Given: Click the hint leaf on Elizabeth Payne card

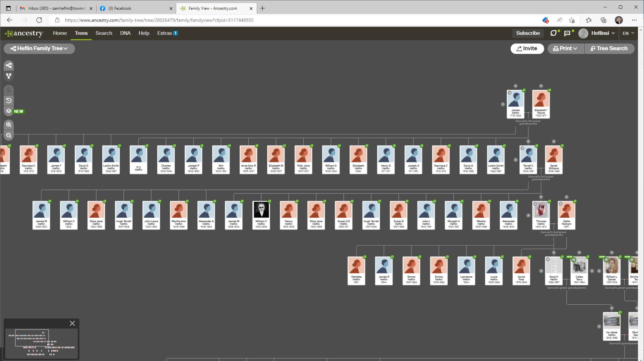Looking at the screenshot, I should (x=550, y=90).
